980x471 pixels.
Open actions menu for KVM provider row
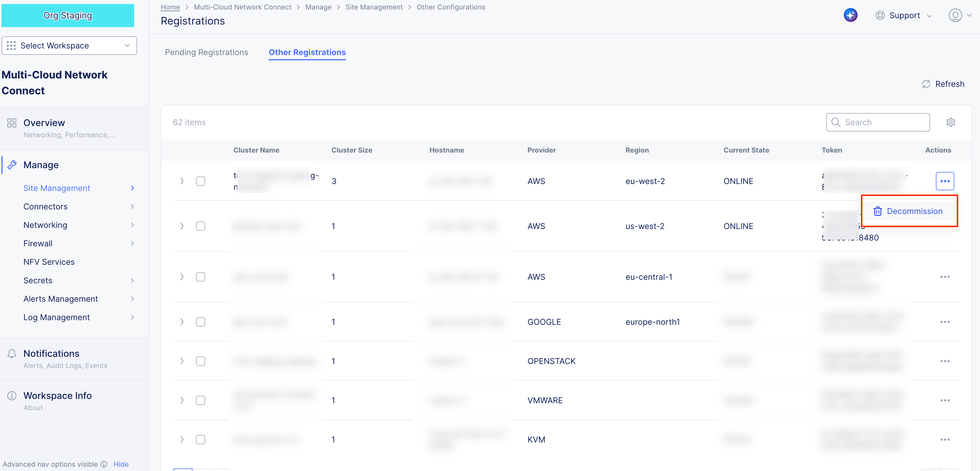(945, 440)
